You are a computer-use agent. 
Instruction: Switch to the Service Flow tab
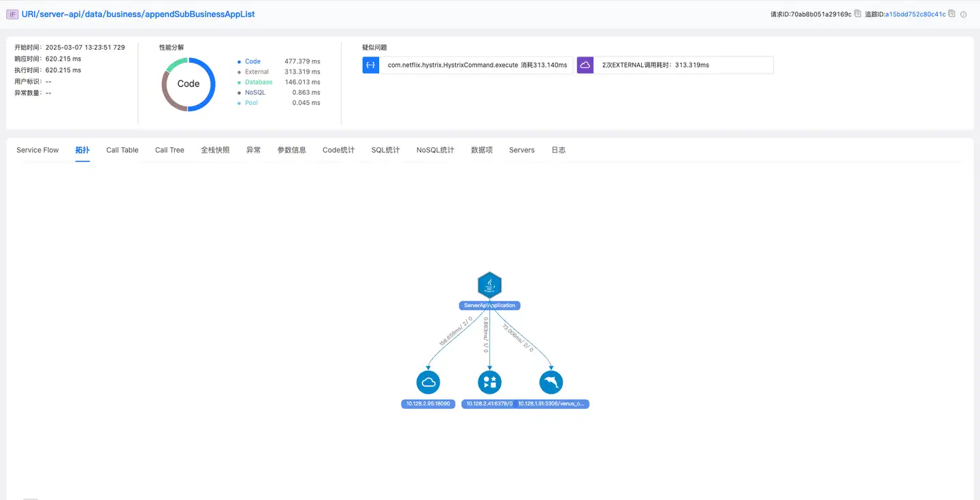pyautogui.click(x=37, y=150)
